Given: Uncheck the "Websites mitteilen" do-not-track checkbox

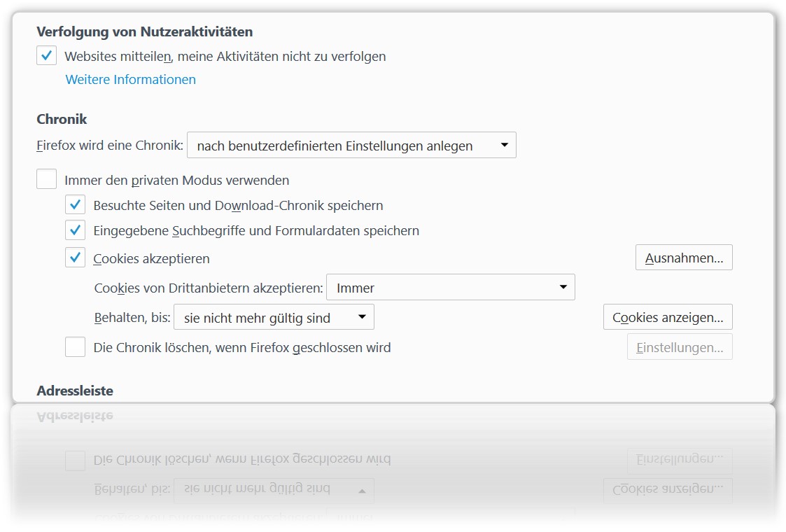Looking at the screenshot, I should [47, 56].
